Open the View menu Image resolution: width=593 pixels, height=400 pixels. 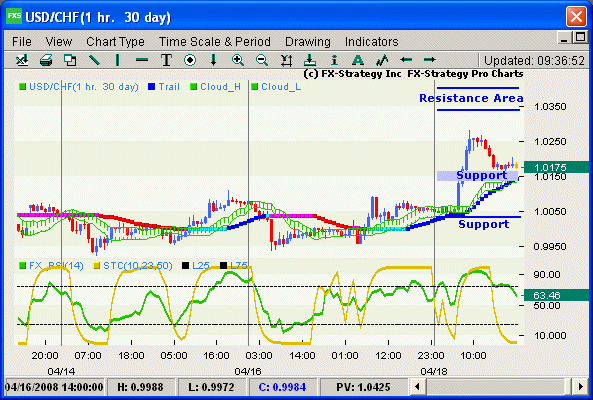(59, 42)
